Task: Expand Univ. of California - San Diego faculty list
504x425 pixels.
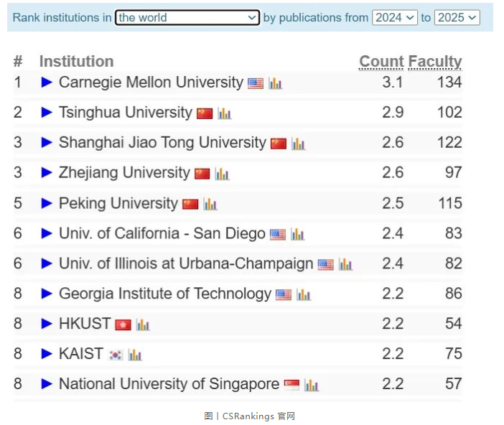Action: tap(47, 233)
